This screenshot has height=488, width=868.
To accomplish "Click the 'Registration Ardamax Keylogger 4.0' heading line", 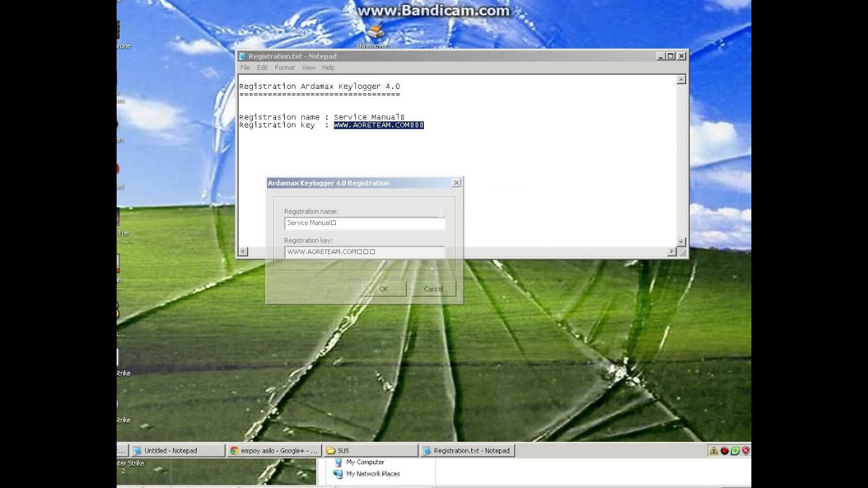I will coord(319,87).
